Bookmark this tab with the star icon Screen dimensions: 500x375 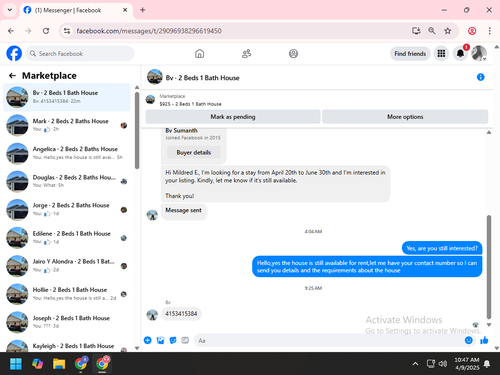click(447, 31)
